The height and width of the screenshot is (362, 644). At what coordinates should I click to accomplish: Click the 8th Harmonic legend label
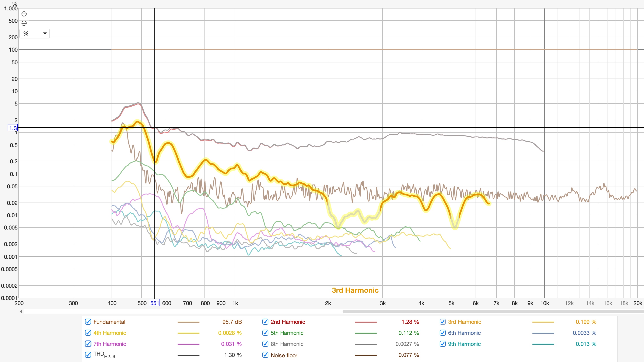(x=287, y=344)
